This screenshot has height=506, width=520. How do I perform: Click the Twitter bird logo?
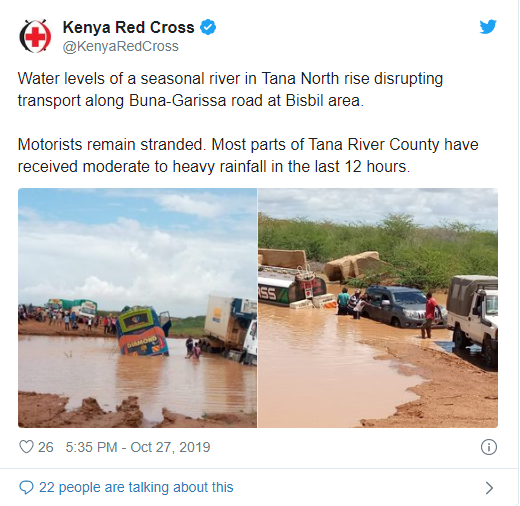tap(488, 27)
